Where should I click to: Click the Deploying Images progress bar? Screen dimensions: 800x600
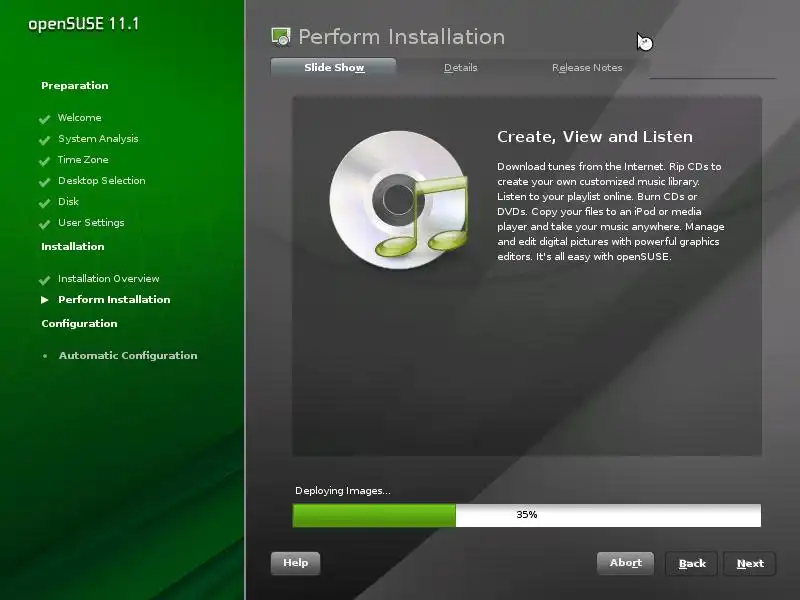click(x=527, y=515)
